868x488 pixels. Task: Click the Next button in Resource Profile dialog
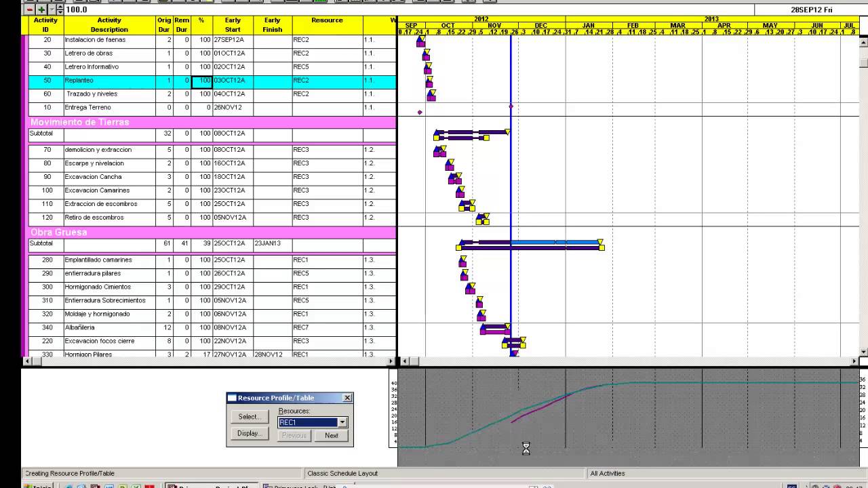click(332, 436)
